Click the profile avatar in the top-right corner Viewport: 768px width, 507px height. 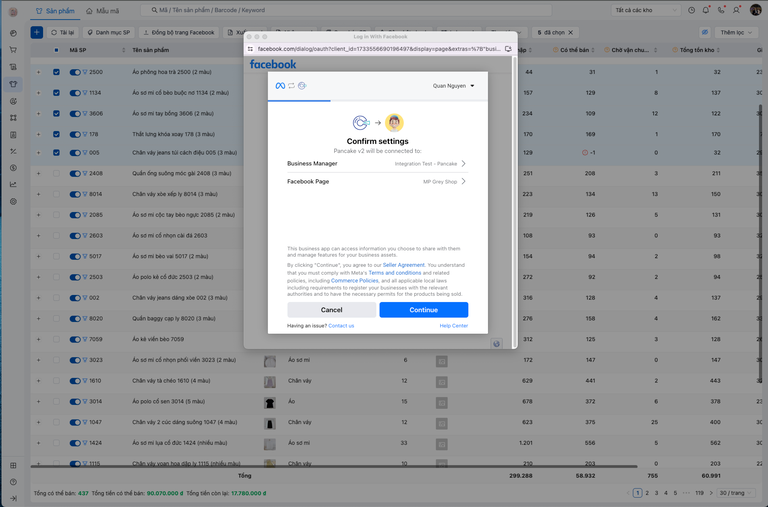tap(756, 9)
